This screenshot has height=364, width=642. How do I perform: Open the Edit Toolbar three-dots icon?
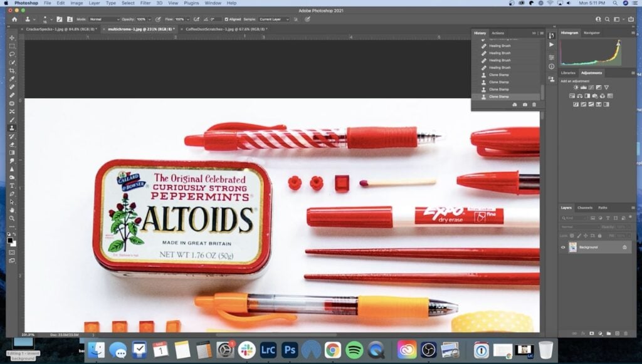12,227
